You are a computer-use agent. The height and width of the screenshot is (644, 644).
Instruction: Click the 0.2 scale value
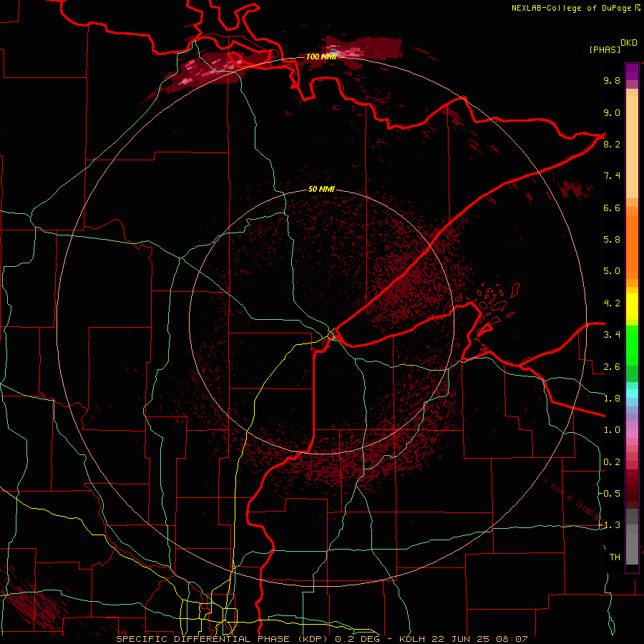(612, 462)
